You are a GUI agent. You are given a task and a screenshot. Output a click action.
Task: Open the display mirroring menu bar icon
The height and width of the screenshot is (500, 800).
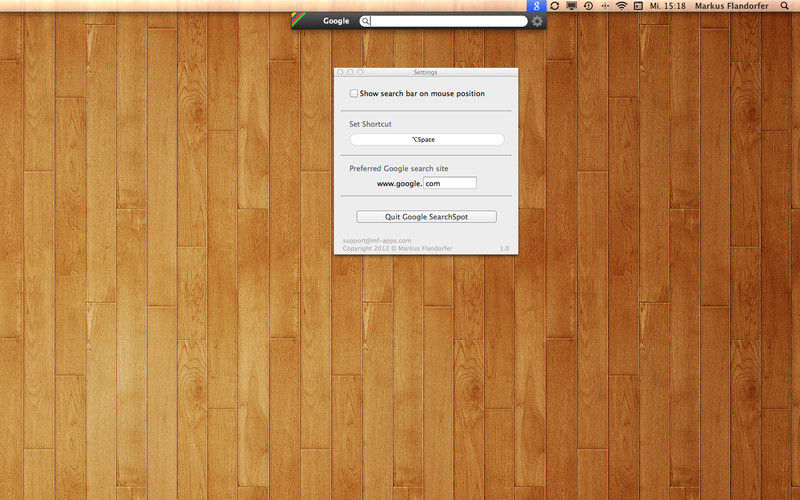tap(572, 6)
